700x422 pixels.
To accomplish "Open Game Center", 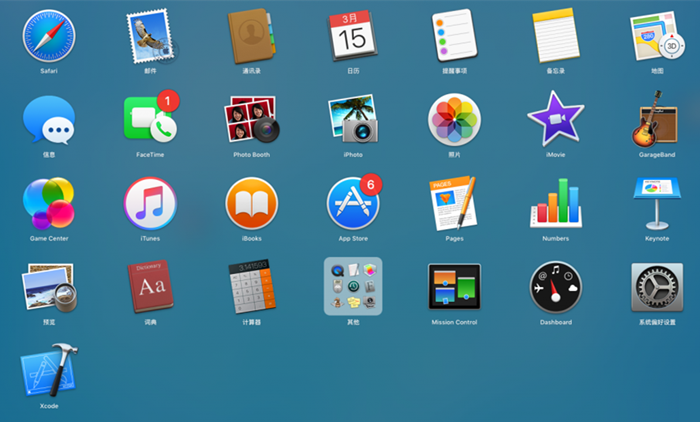I will point(49,203).
